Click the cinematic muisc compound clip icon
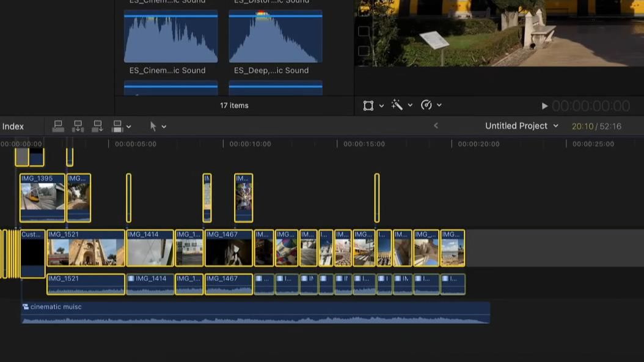The image size is (644, 362). click(x=26, y=307)
